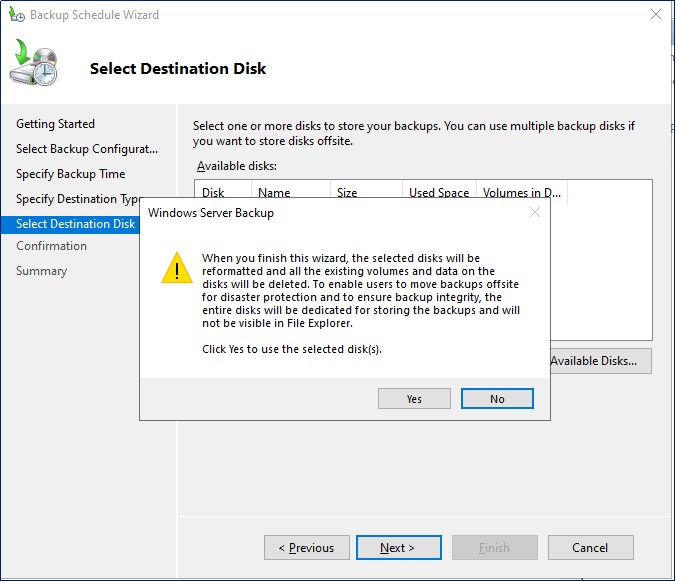Click the yellow warning triangle icon
Screen dimensions: 676x581
point(177,269)
